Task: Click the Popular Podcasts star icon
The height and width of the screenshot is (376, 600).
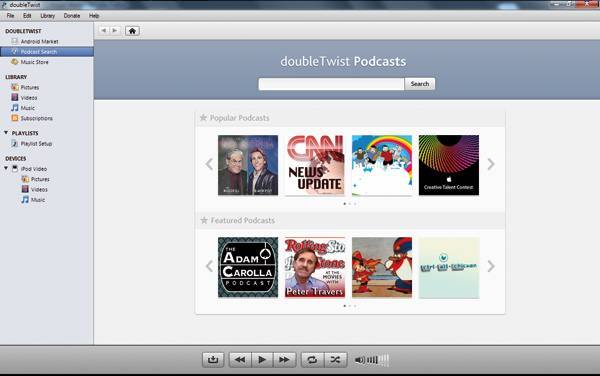Action: tap(203, 117)
